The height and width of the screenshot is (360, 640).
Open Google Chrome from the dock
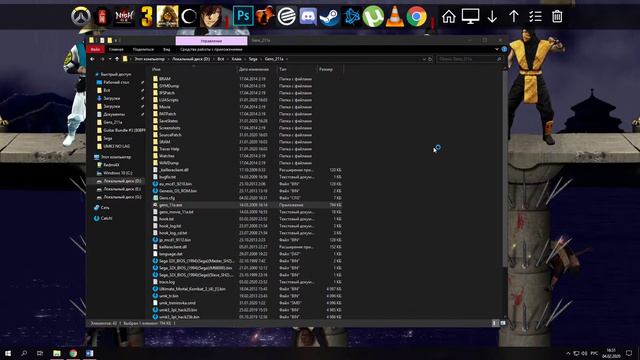click(x=416, y=17)
